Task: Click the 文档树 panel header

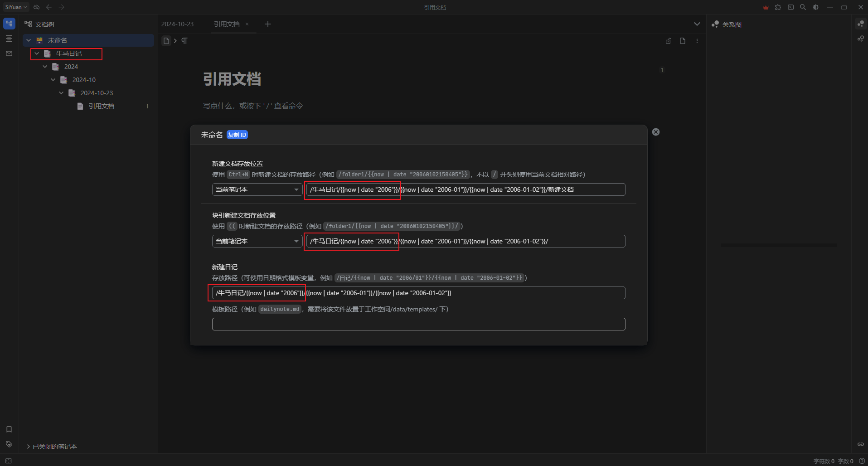Action: (x=45, y=24)
